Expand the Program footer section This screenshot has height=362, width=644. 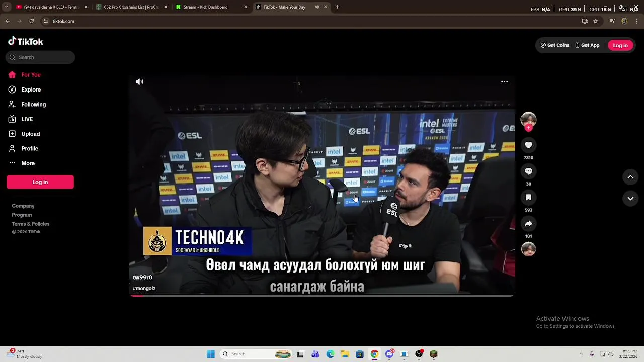[22, 215]
